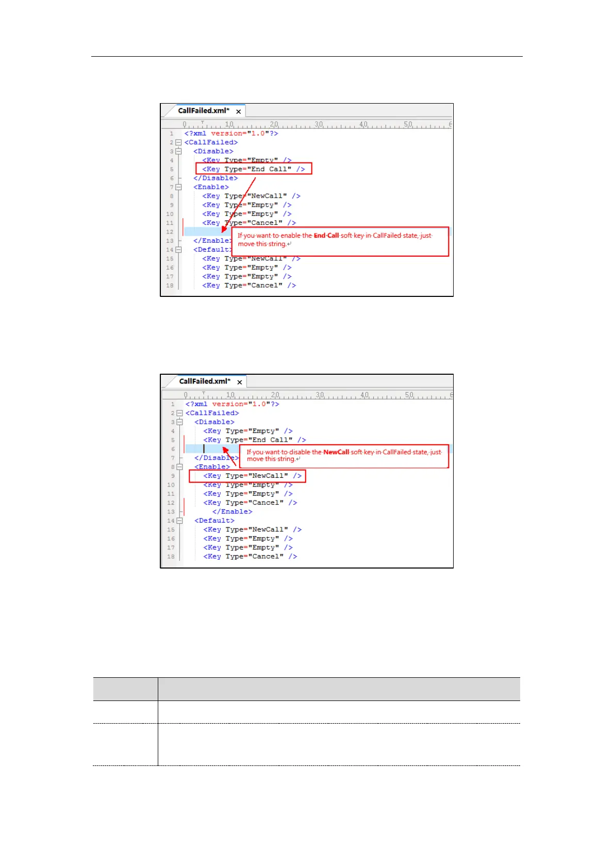614x868 pixels.
Task: Collapse the <Disable> fold in the NewCall note editor
Action: [x=179, y=422]
